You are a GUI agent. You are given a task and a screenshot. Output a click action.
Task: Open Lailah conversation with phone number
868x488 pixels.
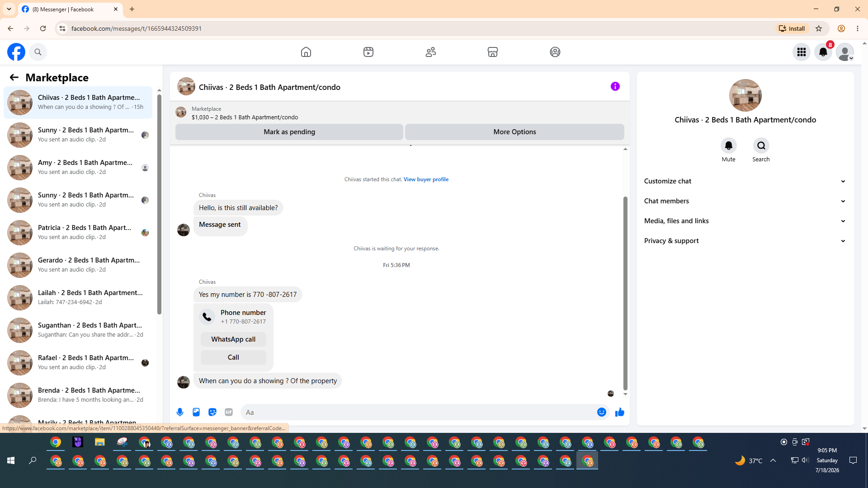click(x=78, y=298)
